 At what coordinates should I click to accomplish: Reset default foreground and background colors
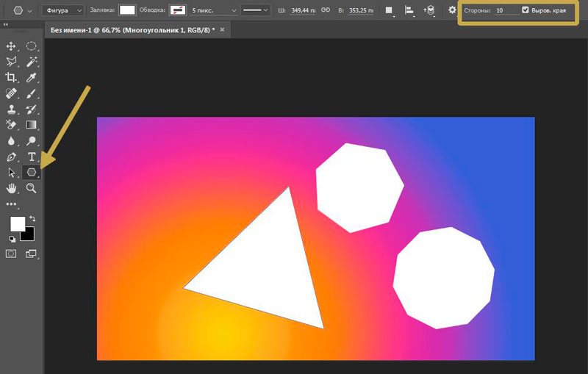pyautogui.click(x=12, y=239)
